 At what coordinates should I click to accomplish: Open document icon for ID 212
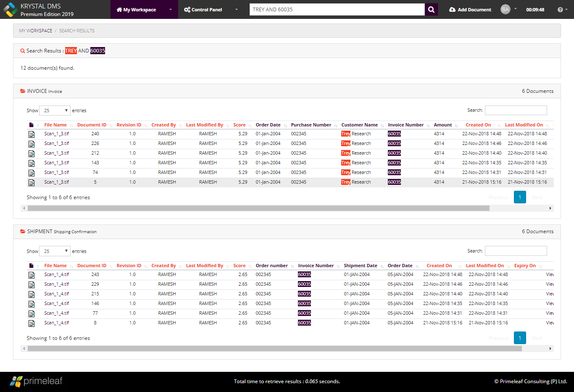coord(32,153)
